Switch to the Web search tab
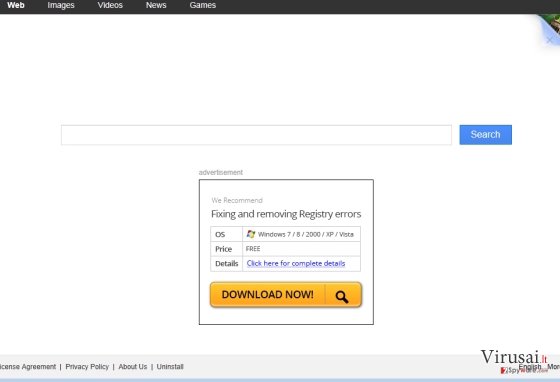Viewport: 560px width, 382px height. 16,5
